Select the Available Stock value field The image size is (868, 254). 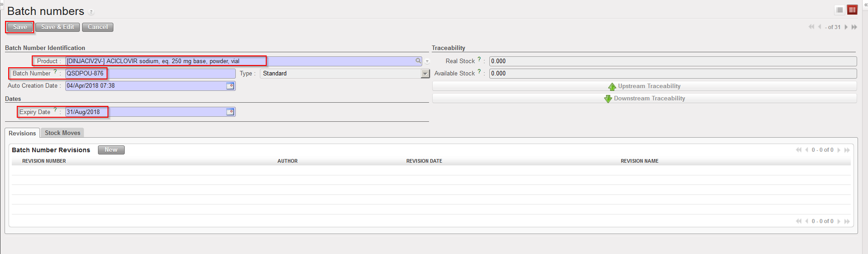[x=673, y=74]
